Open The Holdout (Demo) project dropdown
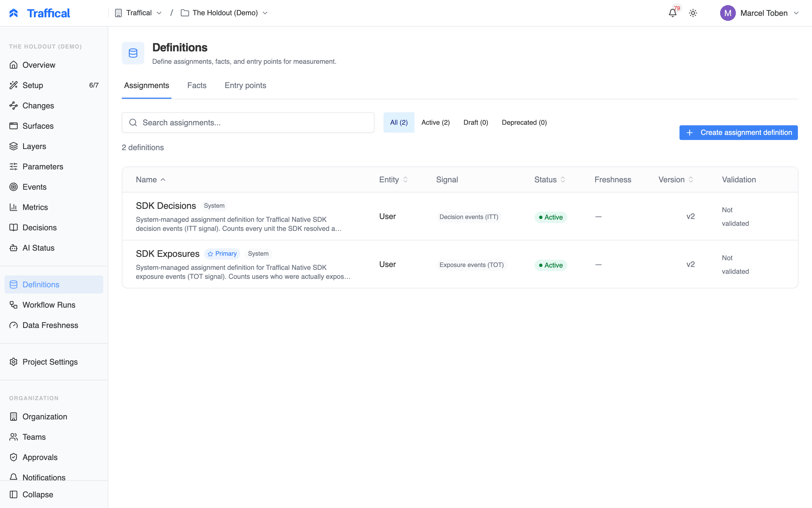Image resolution: width=812 pixels, height=508 pixels. coord(224,13)
